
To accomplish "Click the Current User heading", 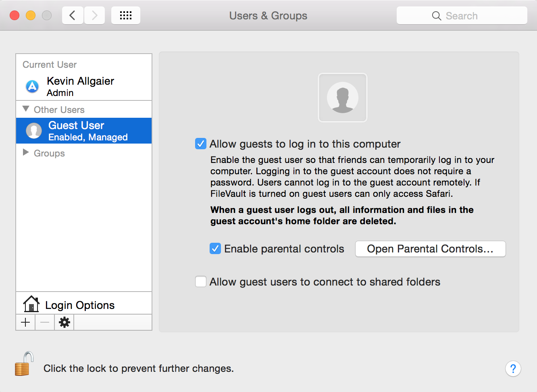I will pos(50,65).
